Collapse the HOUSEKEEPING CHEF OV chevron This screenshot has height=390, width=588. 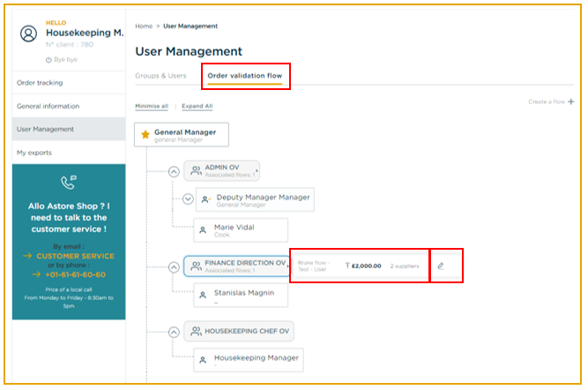174,332
